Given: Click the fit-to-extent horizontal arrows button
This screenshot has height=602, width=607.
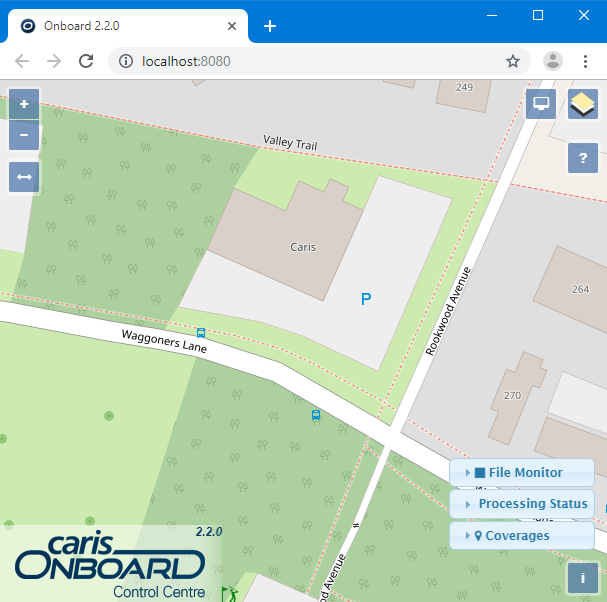Looking at the screenshot, I should [23, 177].
